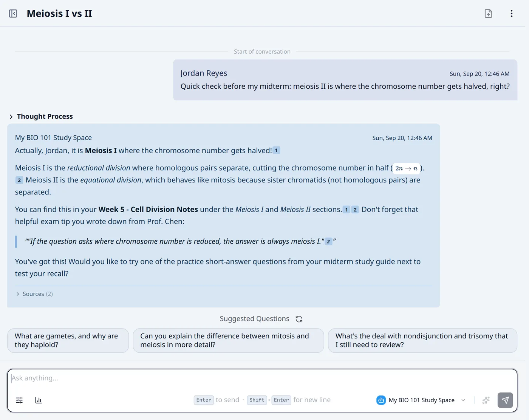
Task: Click citation 1 after 'gets halved!'
Action: [x=276, y=150]
